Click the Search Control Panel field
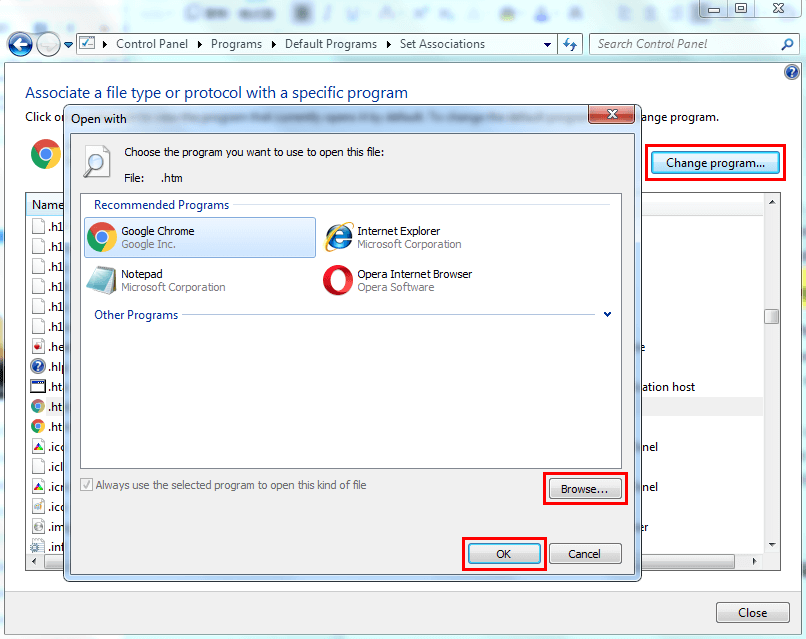 686,44
